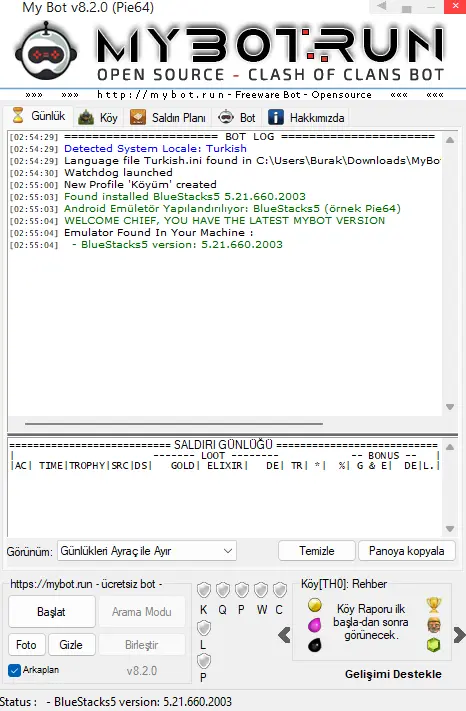The height and width of the screenshot is (711, 466).
Task: Click the Queen shield icon above Q
Action: click(223, 590)
